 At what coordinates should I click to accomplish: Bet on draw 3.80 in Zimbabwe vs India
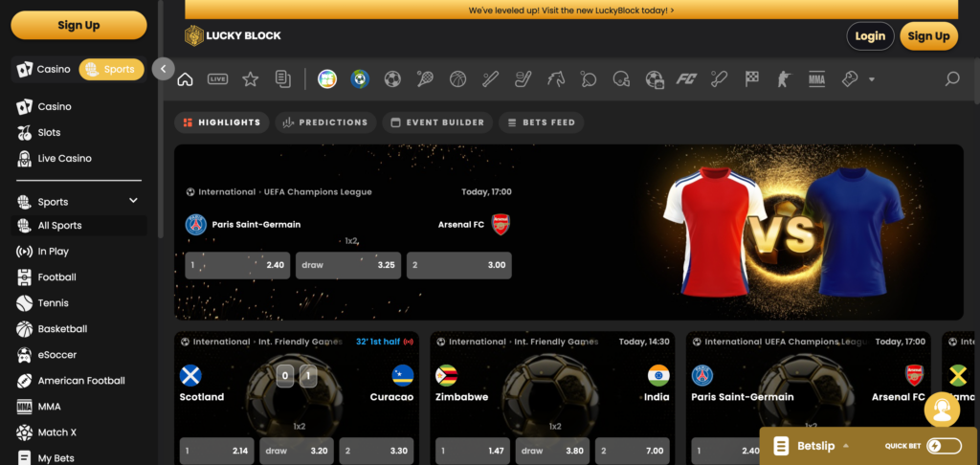click(552, 451)
